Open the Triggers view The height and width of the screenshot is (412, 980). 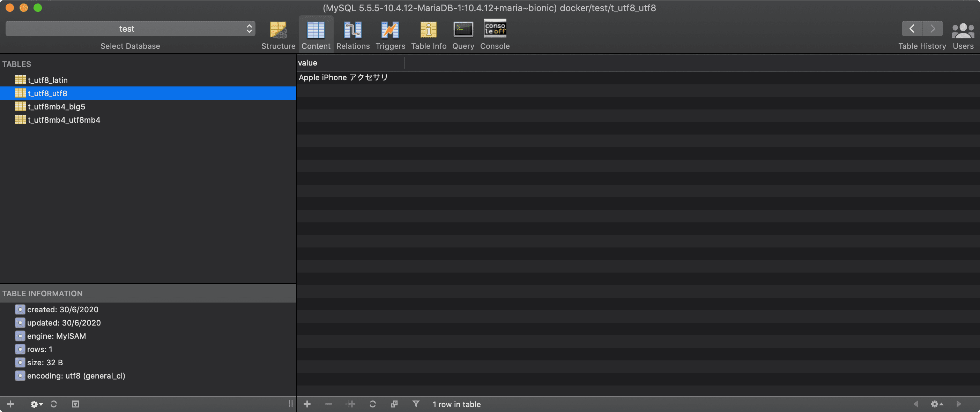coord(390,34)
